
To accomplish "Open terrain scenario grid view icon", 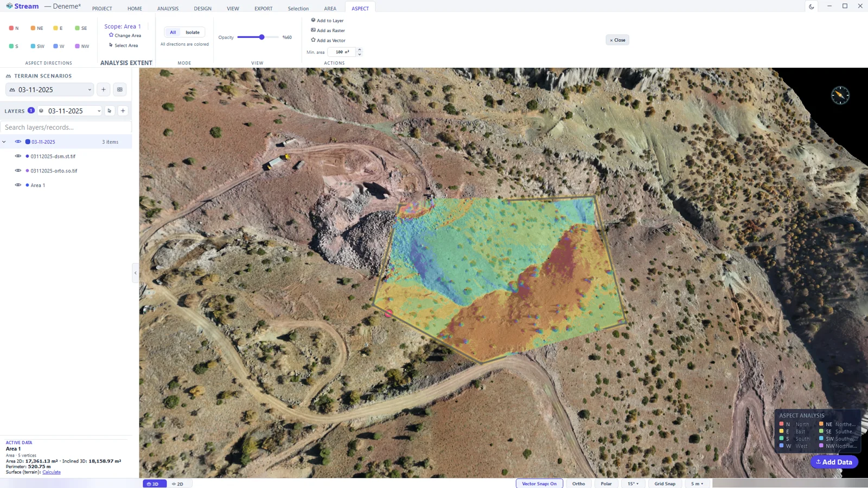I will pos(120,89).
